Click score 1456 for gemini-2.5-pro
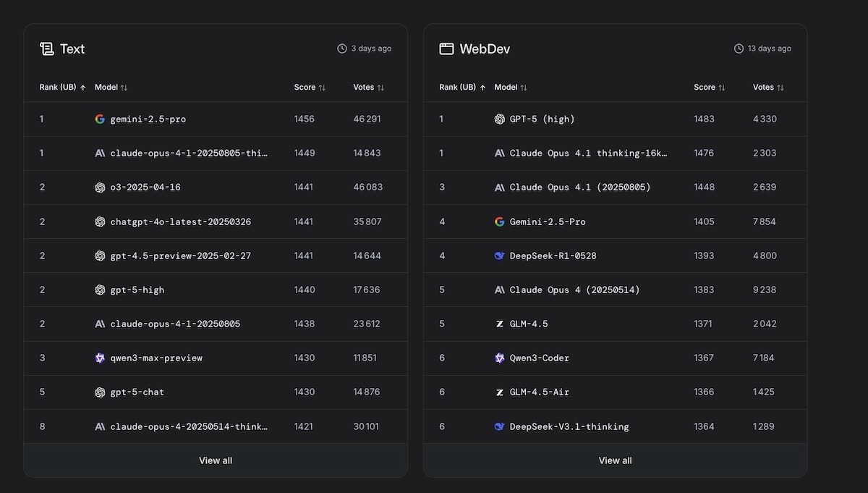The height and width of the screenshot is (493, 868). (305, 119)
